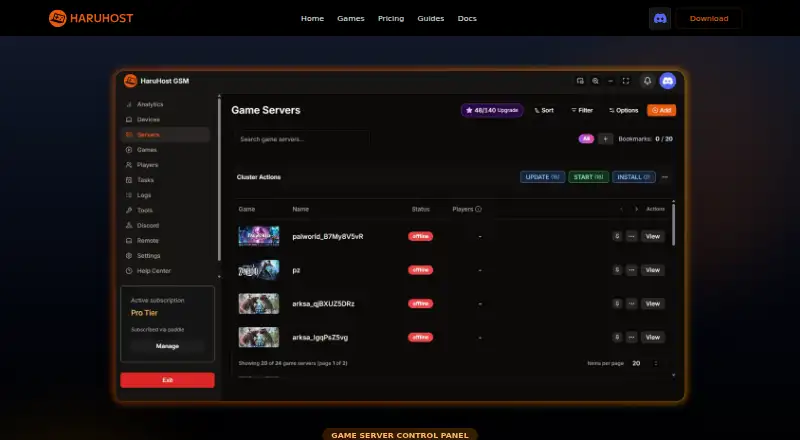Click next-columns arrow beside Actions header

[636, 209]
